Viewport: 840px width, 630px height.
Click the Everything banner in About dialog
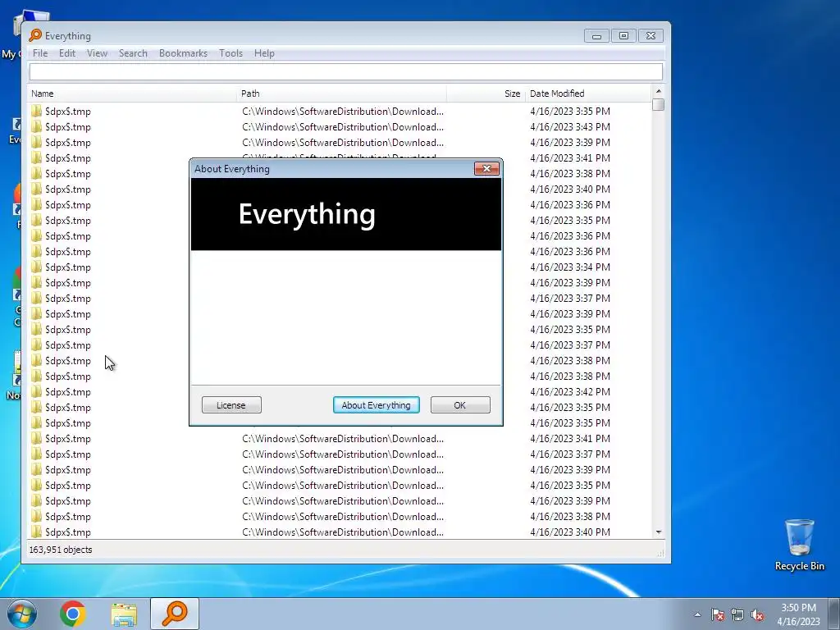(346, 214)
